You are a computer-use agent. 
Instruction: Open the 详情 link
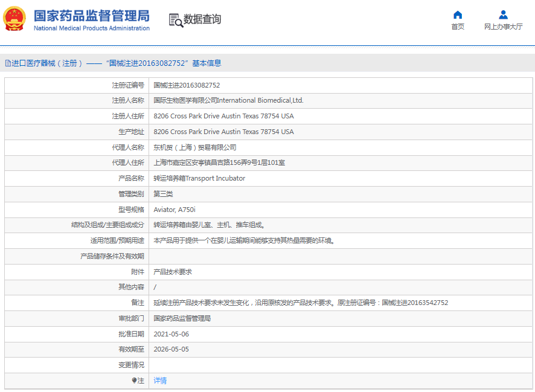(x=160, y=381)
